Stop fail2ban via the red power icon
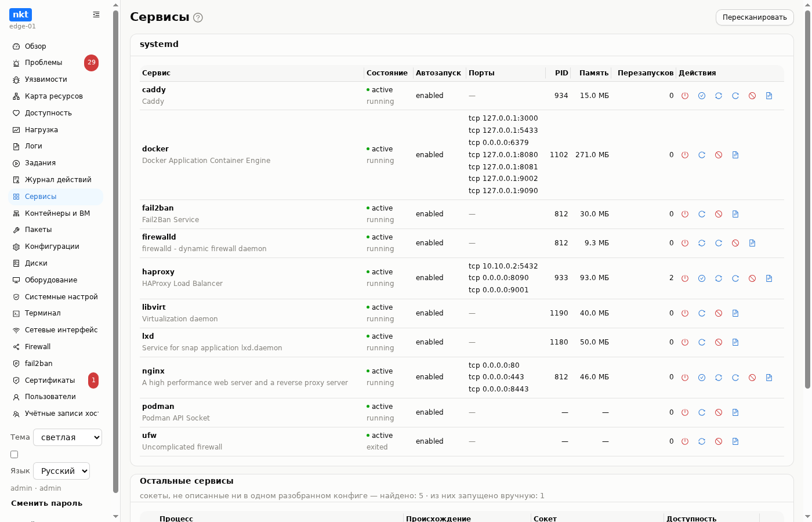The height and width of the screenshot is (522, 812). coord(685,214)
